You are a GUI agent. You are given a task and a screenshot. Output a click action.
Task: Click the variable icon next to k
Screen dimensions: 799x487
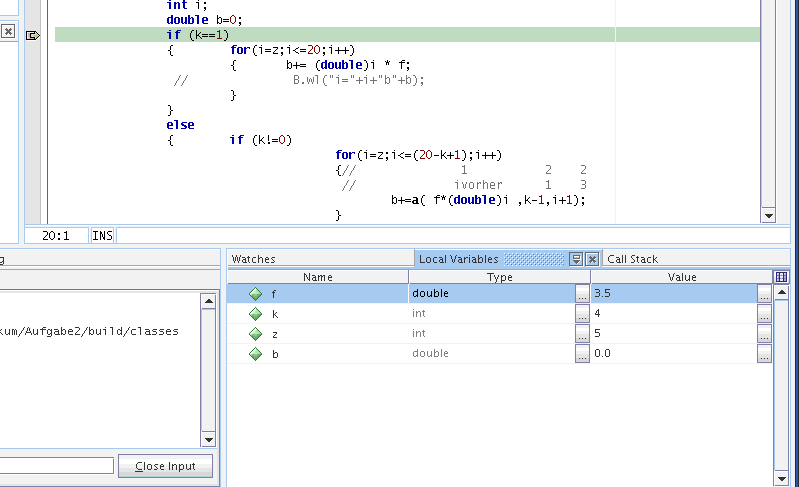click(255, 314)
